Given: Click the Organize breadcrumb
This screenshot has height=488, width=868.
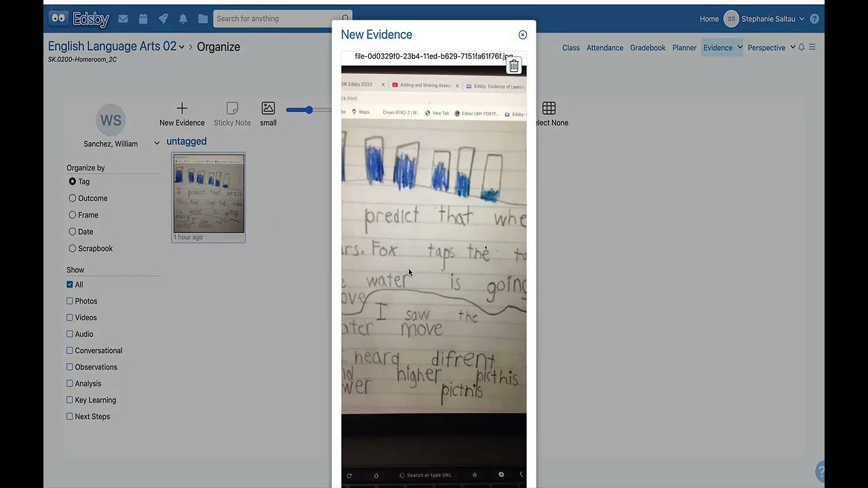Looking at the screenshot, I should (x=218, y=47).
